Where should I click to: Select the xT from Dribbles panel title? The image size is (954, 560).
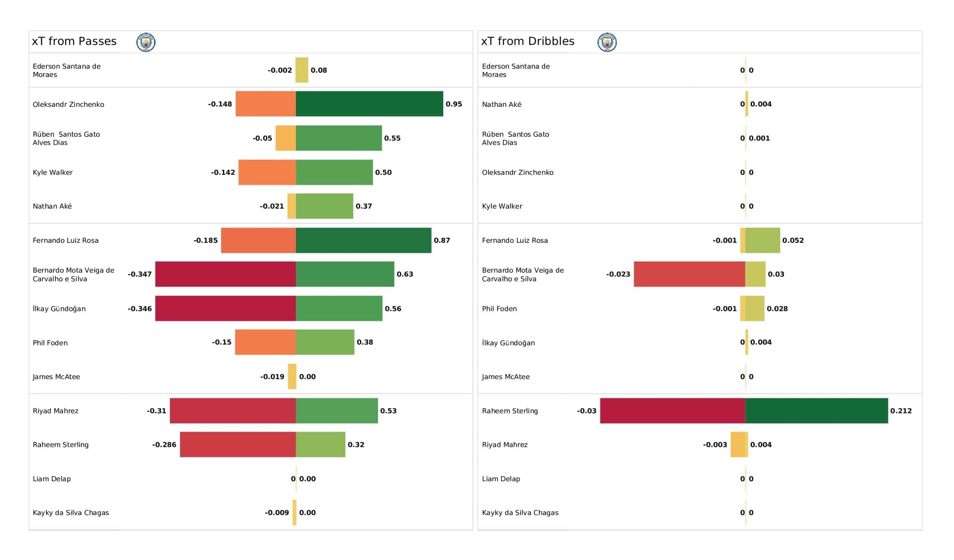point(527,41)
